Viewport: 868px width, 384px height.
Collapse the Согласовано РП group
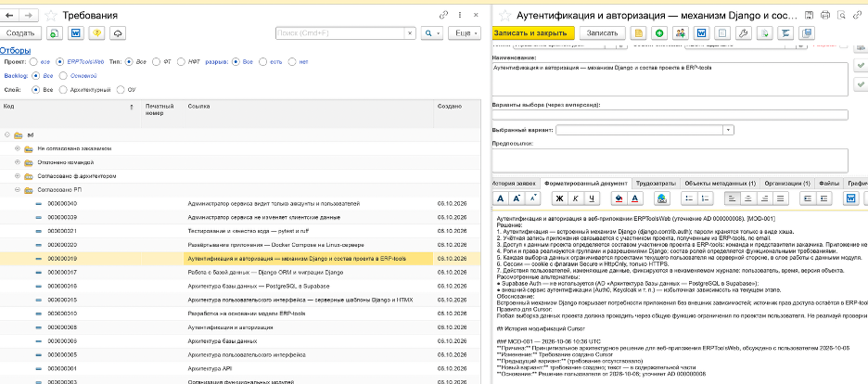click(18, 190)
